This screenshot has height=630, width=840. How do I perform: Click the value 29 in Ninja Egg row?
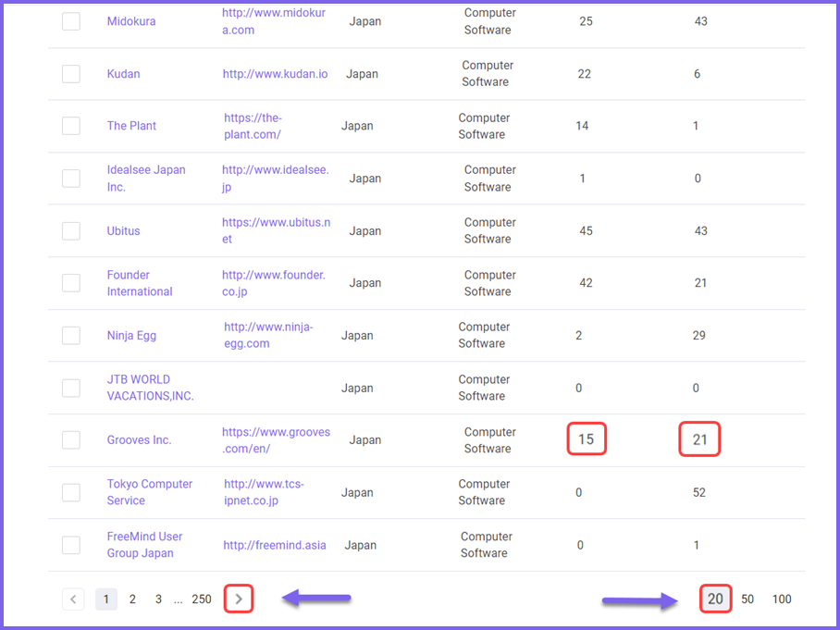pyautogui.click(x=698, y=336)
